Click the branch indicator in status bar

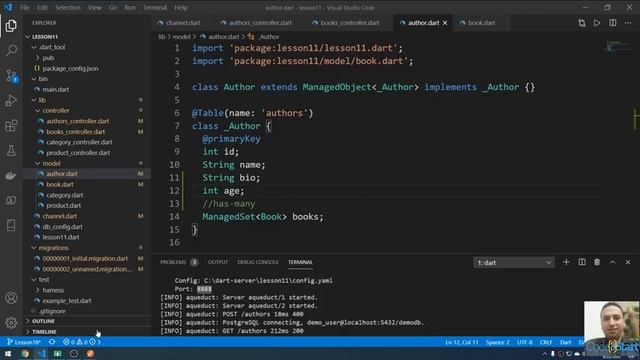[24, 342]
